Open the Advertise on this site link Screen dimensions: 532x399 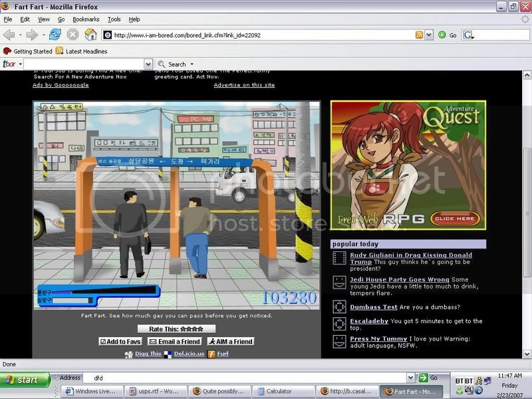pyautogui.click(x=244, y=85)
